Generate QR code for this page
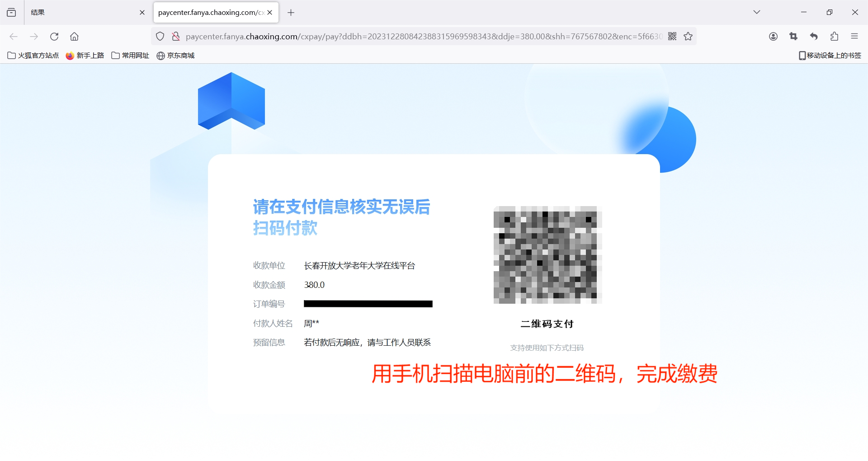Viewport: 868px width, 461px height. 672,37
